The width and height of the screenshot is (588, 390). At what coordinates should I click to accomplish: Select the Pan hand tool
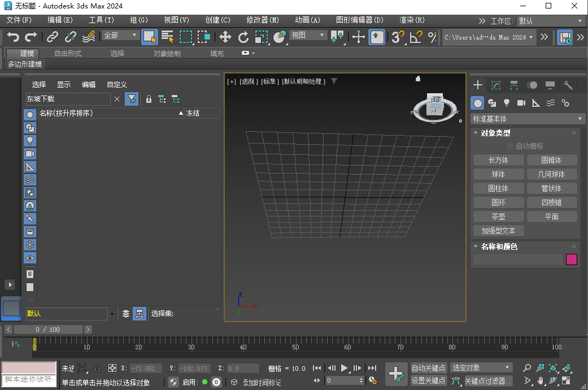point(540,380)
